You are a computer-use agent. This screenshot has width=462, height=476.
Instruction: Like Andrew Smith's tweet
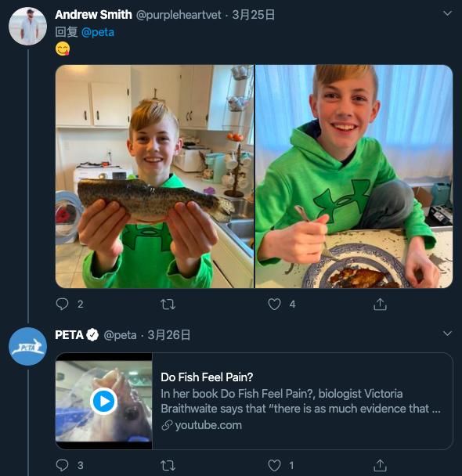pyautogui.click(x=274, y=305)
